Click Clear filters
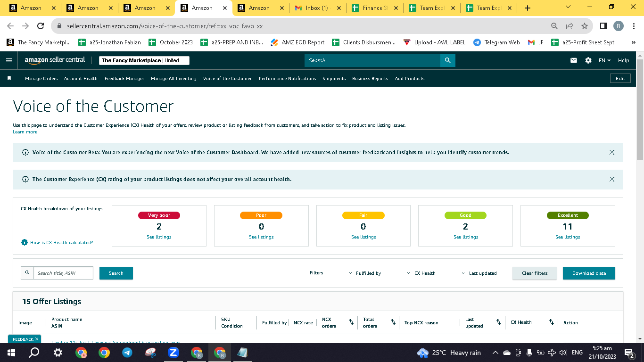This screenshot has height=362, width=644. (x=535, y=273)
